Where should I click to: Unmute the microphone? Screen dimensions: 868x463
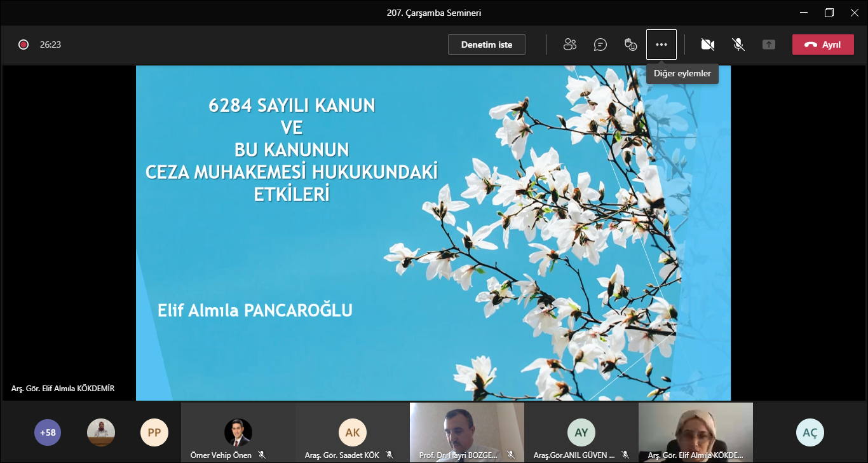pos(738,45)
